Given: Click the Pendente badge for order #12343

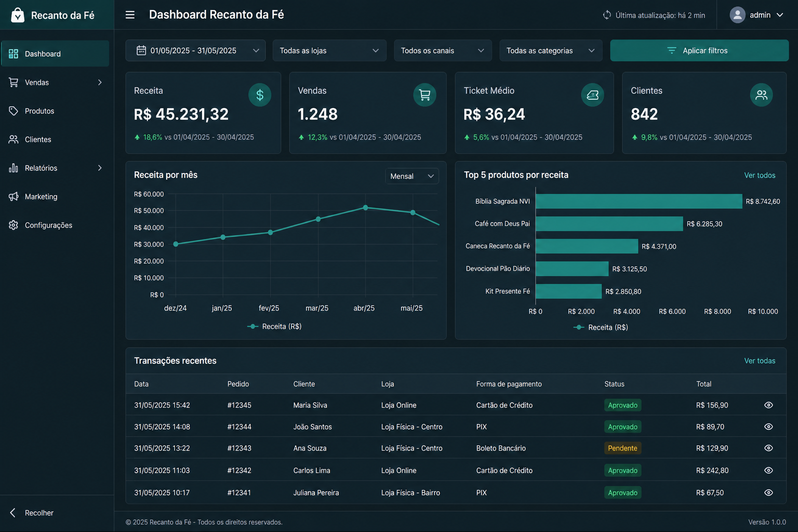Looking at the screenshot, I should pyautogui.click(x=622, y=448).
